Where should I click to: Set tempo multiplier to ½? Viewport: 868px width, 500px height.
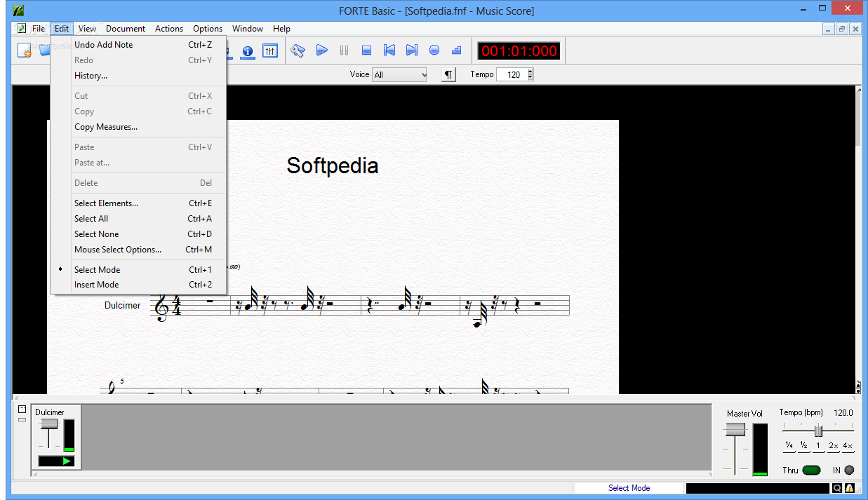[804, 446]
